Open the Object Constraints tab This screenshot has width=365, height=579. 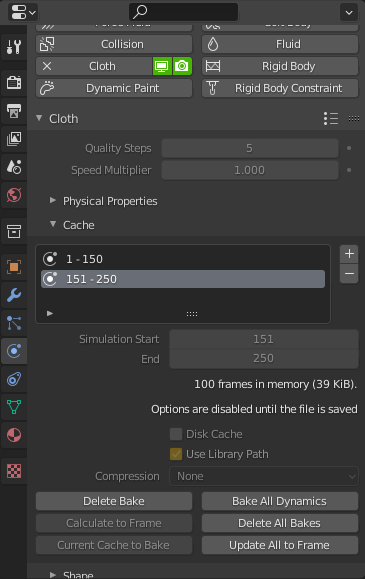pyautogui.click(x=14, y=379)
